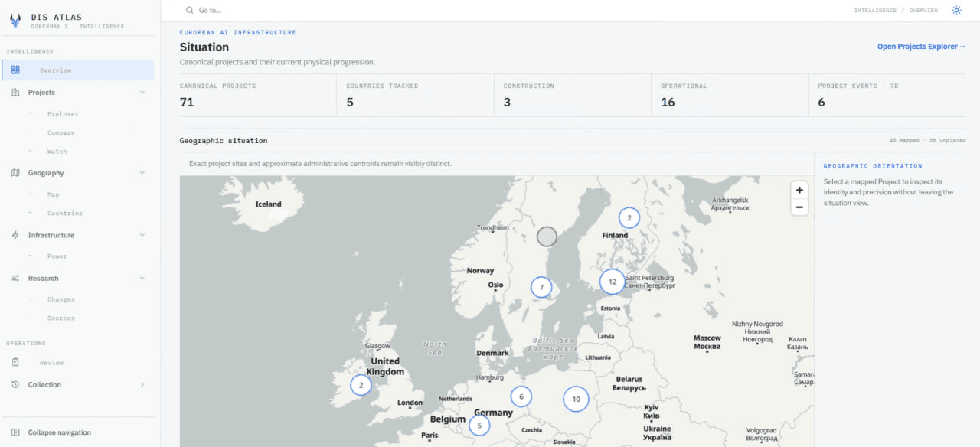This screenshot has width=980, height=447.
Task: Click the Infrastructure lightning bolt icon
Action: point(15,235)
